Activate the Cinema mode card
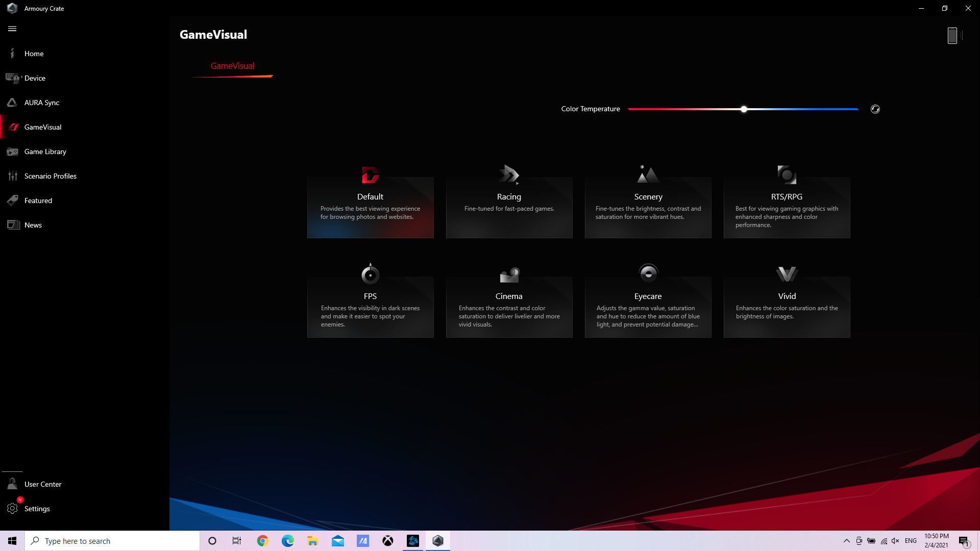Image resolution: width=980 pixels, height=551 pixels. click(x=509, y=307)
